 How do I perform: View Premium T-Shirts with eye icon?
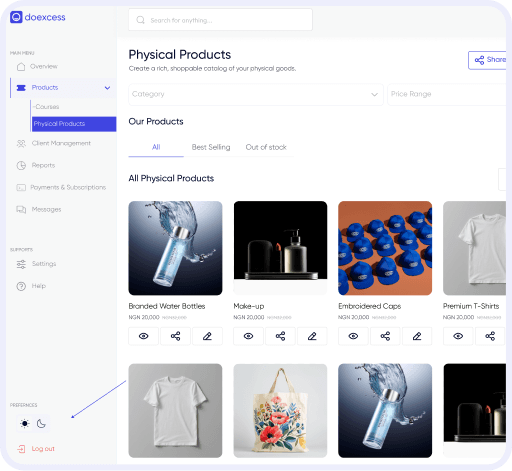(x=458, y=336)
